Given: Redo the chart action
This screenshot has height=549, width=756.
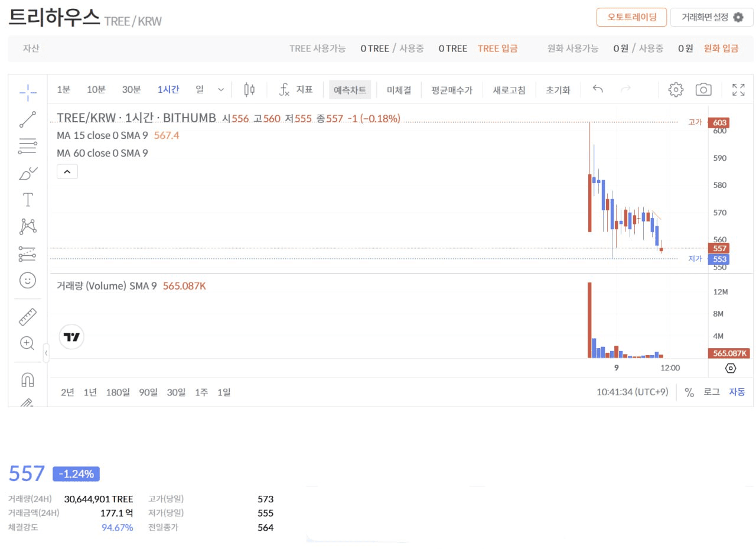Looking at the screenshot, I should [625, 90].
